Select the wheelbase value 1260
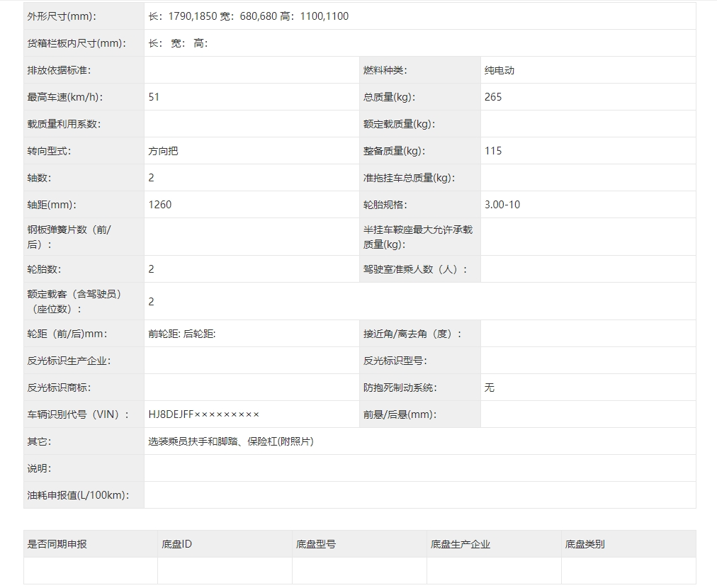 [160, 205]
